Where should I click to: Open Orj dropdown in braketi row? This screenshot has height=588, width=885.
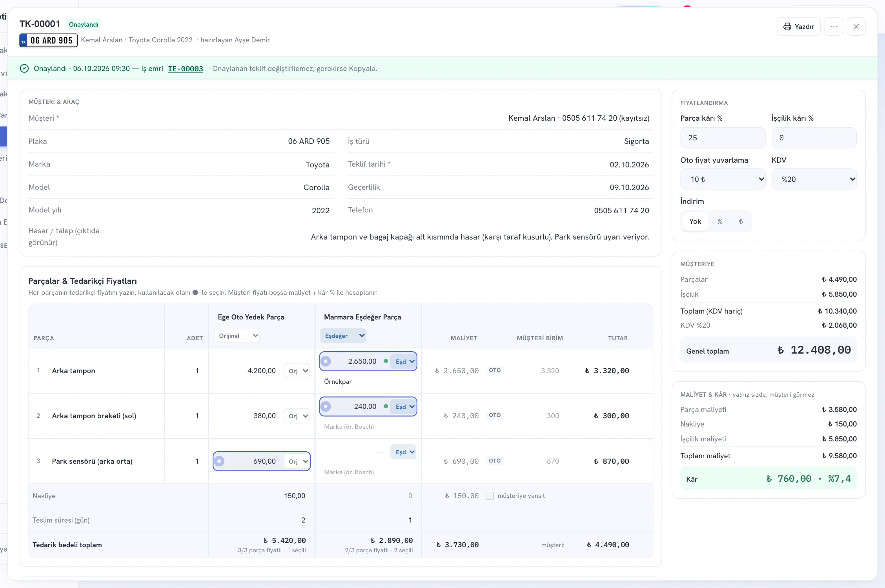click(x=297, y=416)
